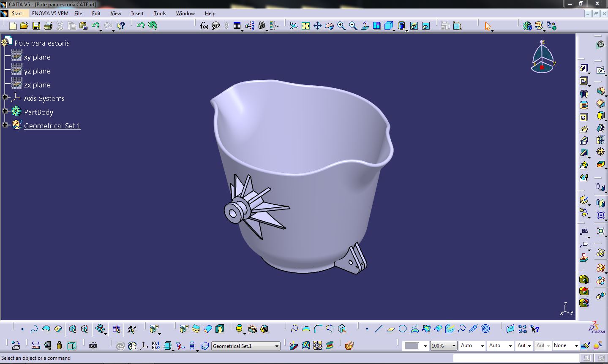Toggle the 3D working support grid

coord(116,329)
